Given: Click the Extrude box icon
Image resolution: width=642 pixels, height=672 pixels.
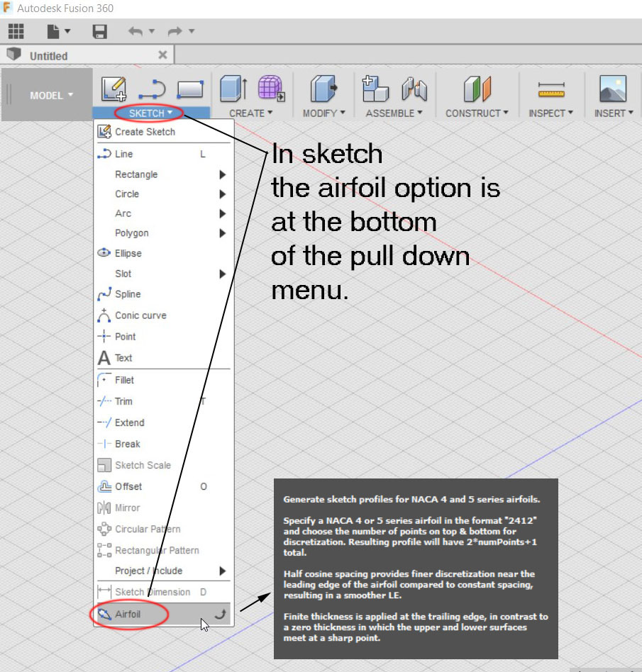Looking at the screenshot, I should click(x=234, y=89).
